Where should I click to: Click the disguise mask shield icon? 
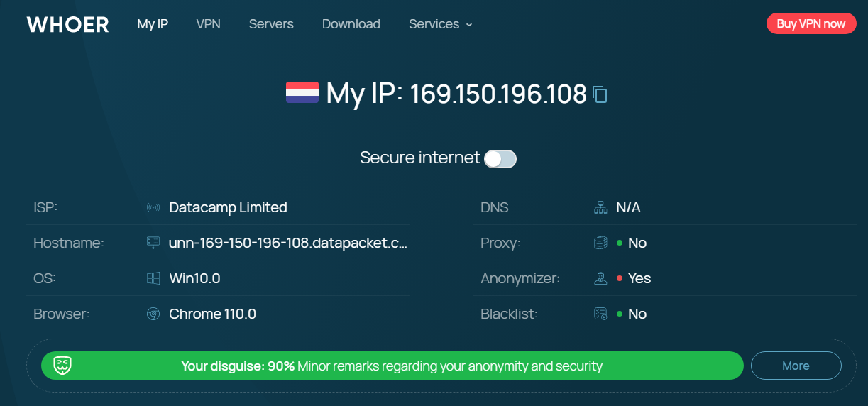[62, 366]
